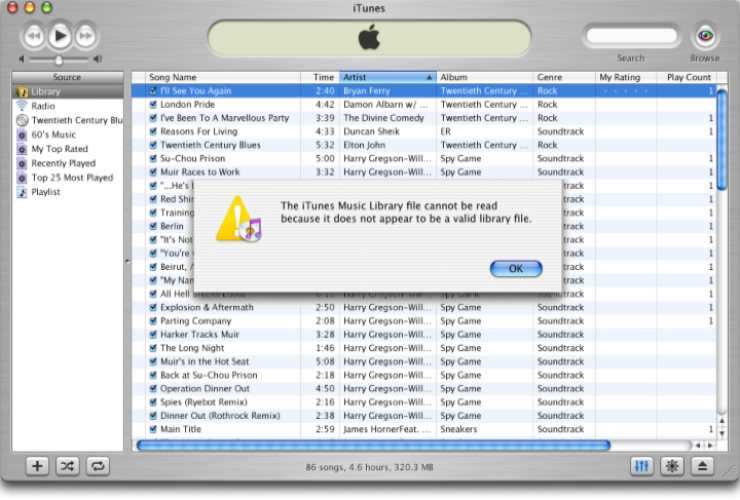This screenshot has height=500, width=740.
Task: Uncheck the London Pride song checkbox
Action: 153,104
